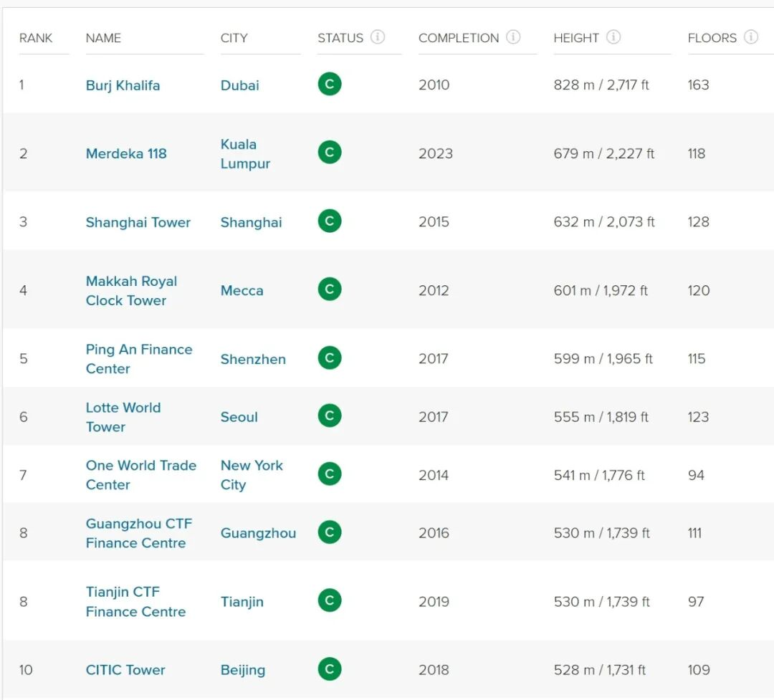Click the green status icon for Burj Khalifa
The width and height of the screenshot is (774, 700).
coord(330,85)
